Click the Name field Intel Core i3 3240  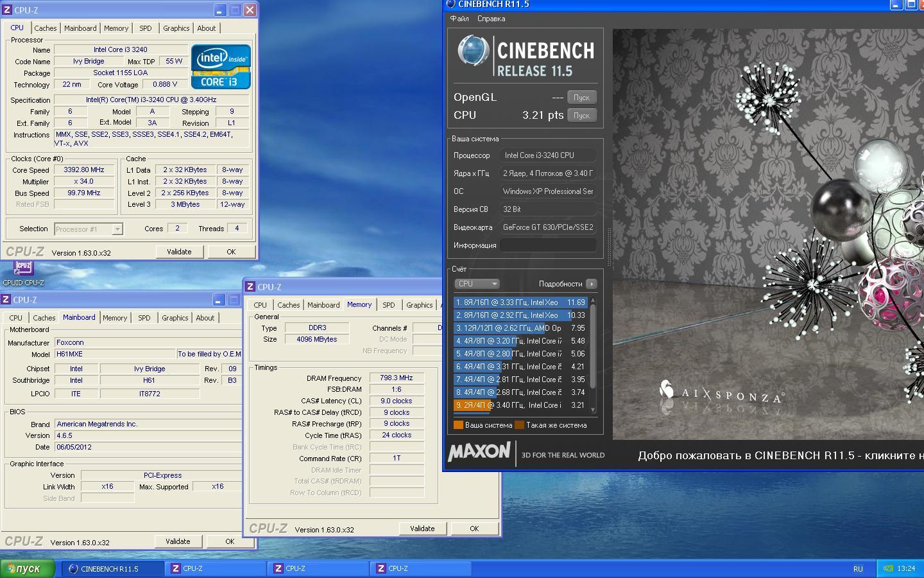(121, 49)
